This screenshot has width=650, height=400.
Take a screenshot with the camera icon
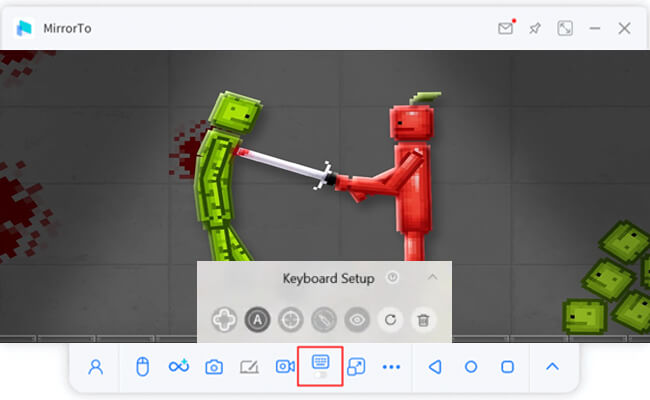point(214,367)
